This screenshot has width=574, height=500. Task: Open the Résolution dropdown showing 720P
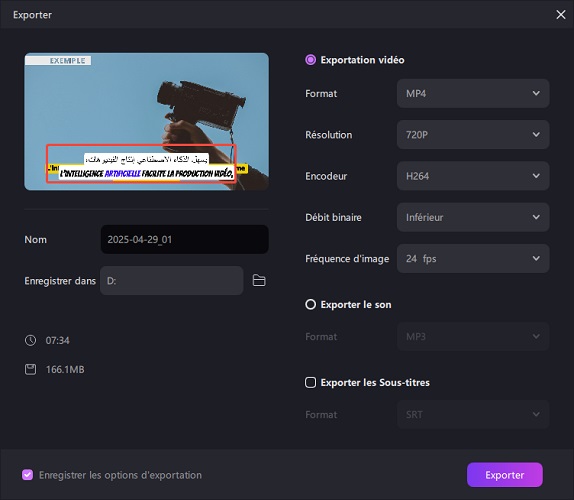(x=473, y=135)
